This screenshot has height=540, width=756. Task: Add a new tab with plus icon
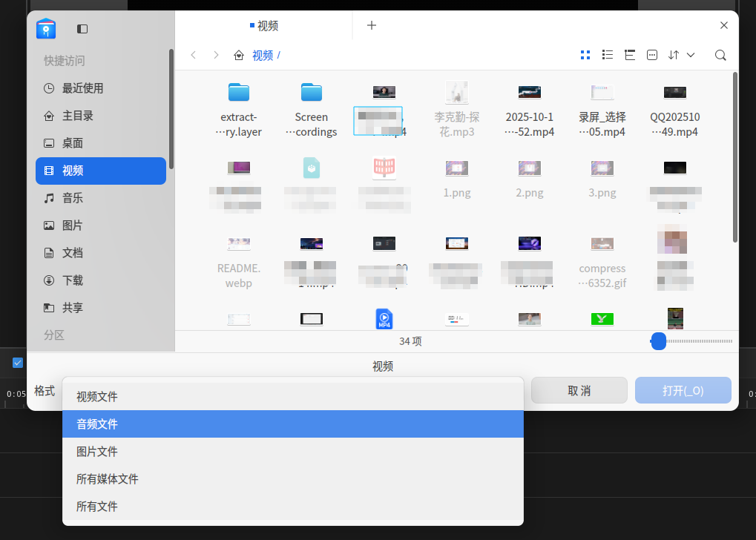[371, 25]
